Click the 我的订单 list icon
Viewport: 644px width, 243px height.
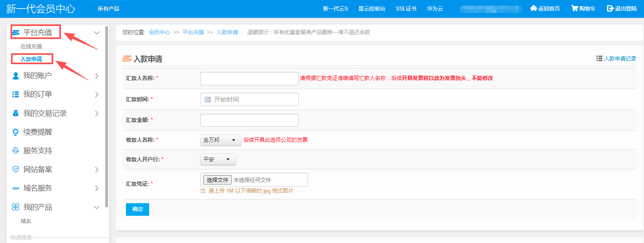[16, 94]
